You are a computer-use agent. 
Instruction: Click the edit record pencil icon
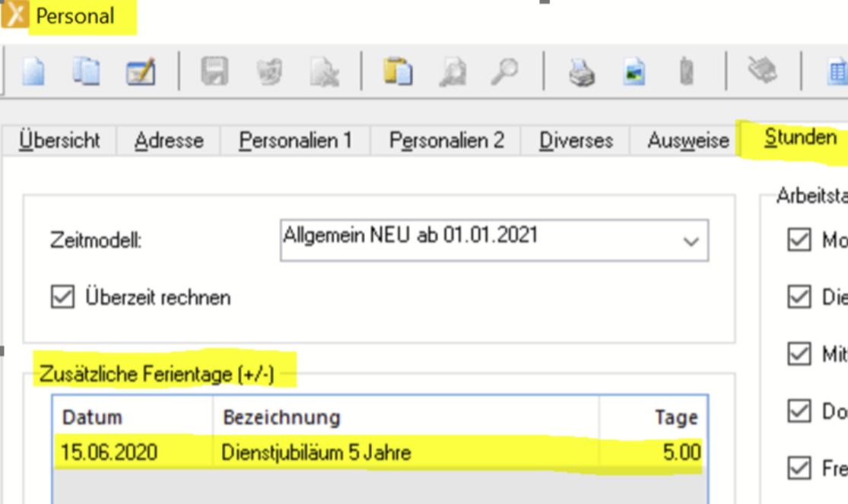(141, 71)
